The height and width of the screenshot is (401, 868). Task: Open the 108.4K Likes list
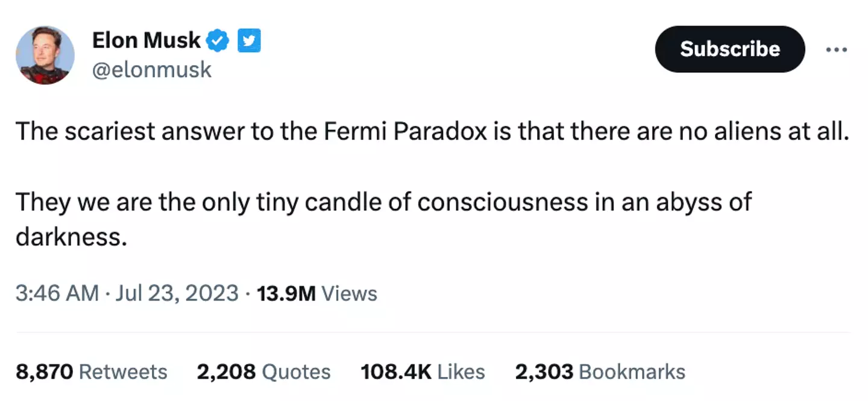click(x=423, y=371)
